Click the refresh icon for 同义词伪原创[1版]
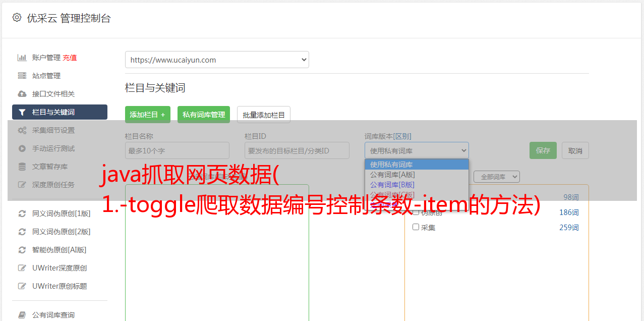This screenshot has height=321, width=644. pos(22,213)
